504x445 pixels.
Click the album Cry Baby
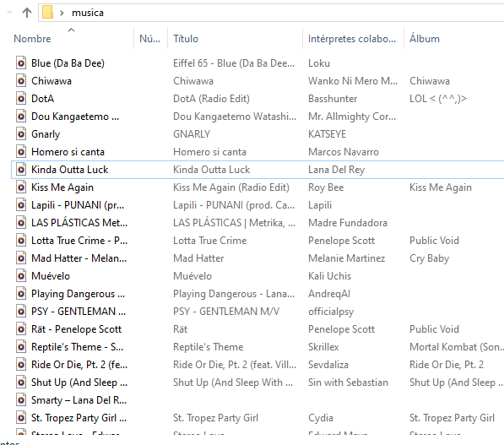429,258
